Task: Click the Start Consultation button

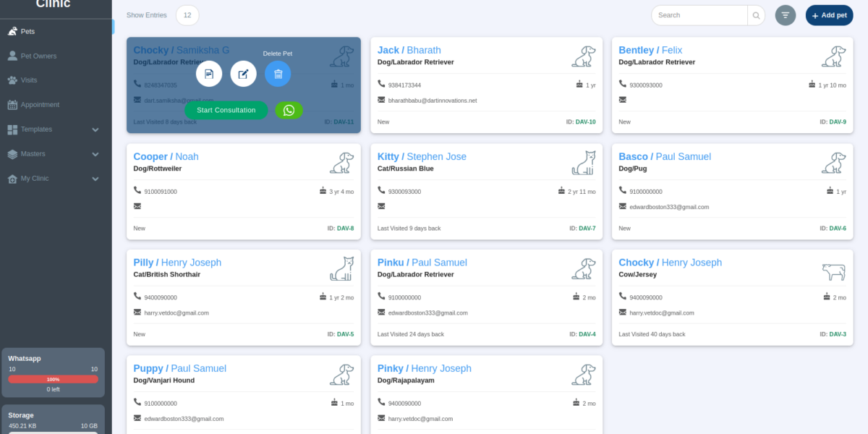Action: 226,110
